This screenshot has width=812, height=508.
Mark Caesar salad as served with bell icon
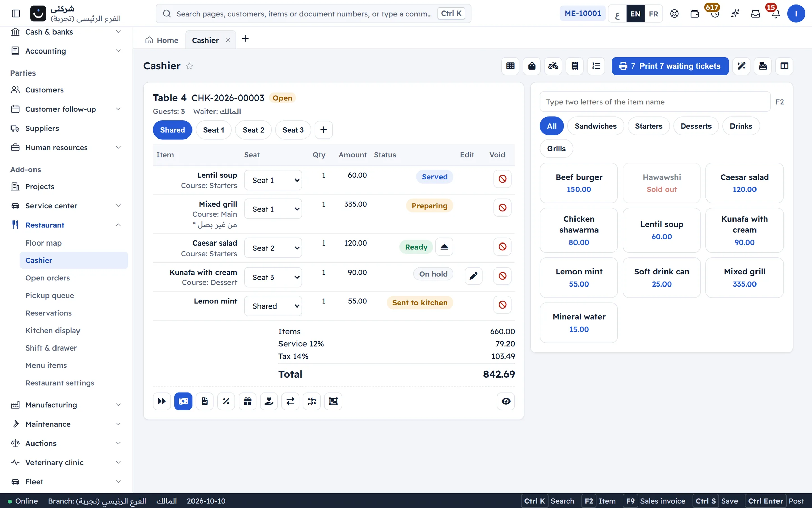tap(444, 247)
